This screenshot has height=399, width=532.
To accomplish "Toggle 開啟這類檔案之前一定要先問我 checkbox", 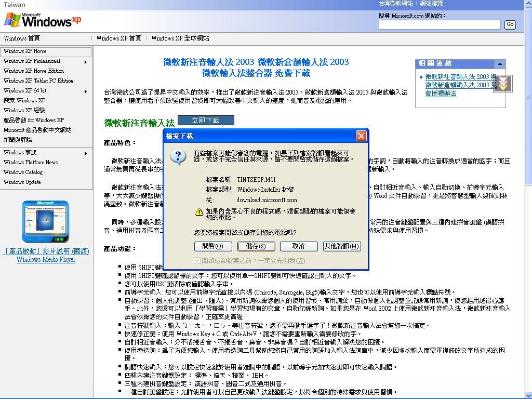I will [x=196, y=261].
